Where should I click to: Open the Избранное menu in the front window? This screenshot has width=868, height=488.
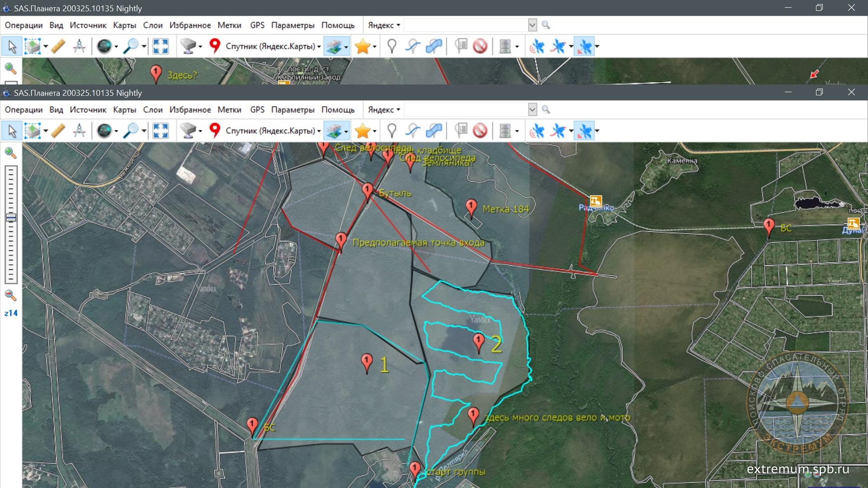click(190, 109)
